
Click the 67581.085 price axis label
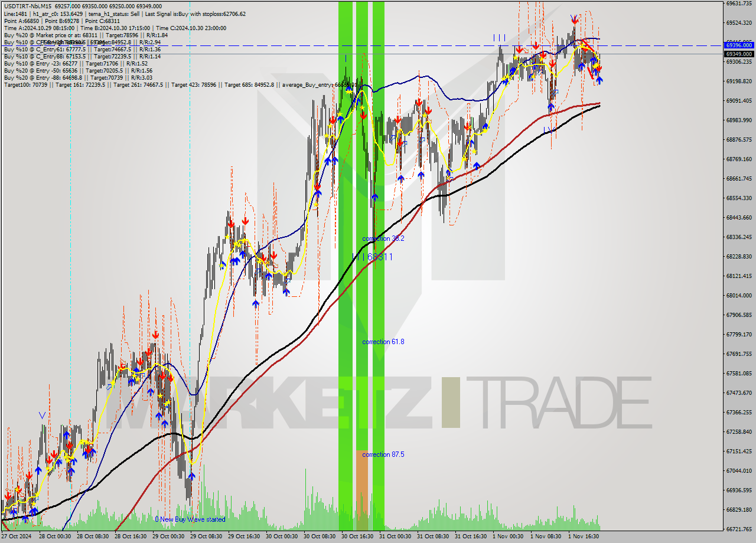coord(739,373)
